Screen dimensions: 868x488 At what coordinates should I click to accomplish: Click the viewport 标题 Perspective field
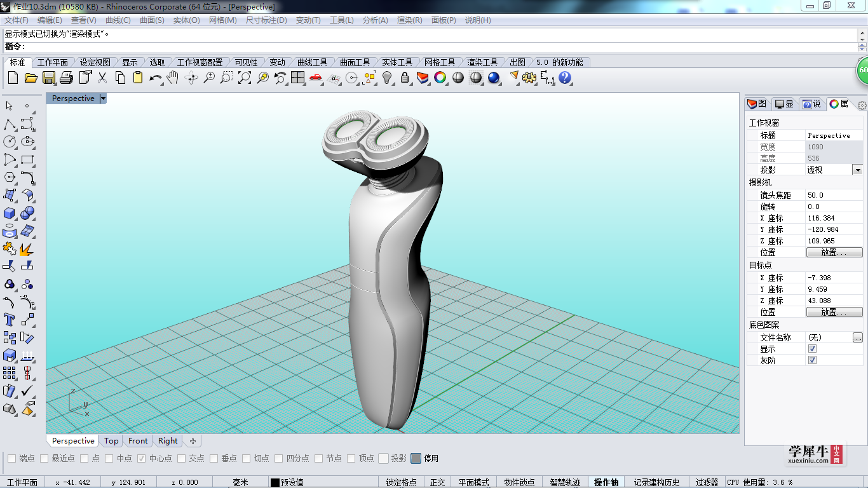pos(834,135)
